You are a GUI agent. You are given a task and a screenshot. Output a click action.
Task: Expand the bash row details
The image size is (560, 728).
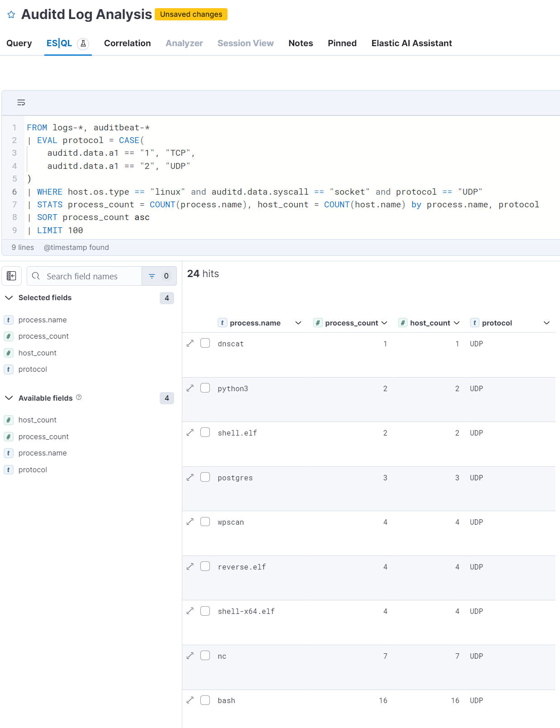[x=190, y=700]
